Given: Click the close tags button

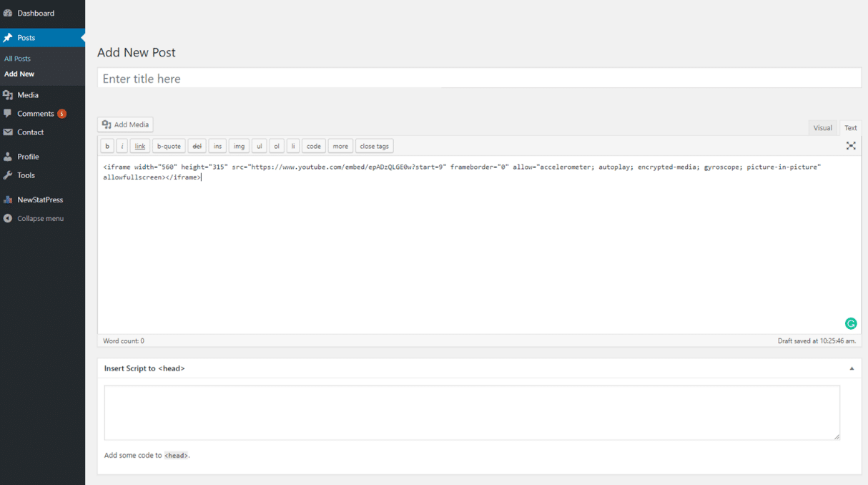Looking at the screenshot, I should point(374,146).
